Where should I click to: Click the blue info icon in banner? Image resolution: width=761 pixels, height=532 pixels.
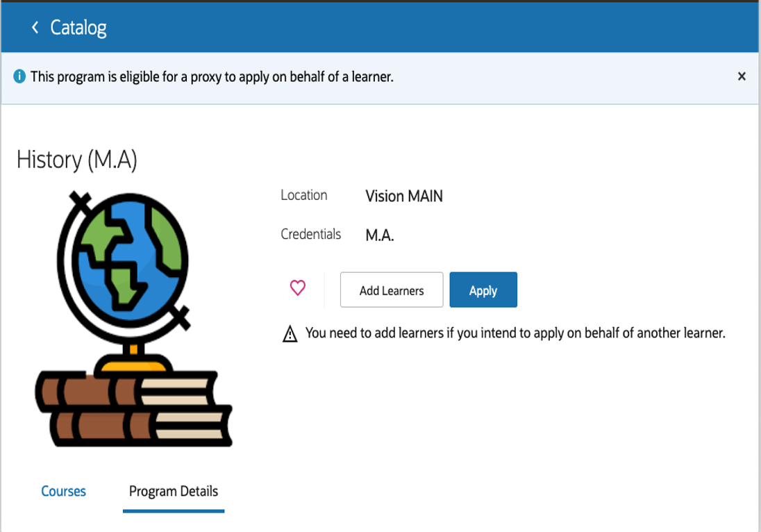tap(19, 76)
